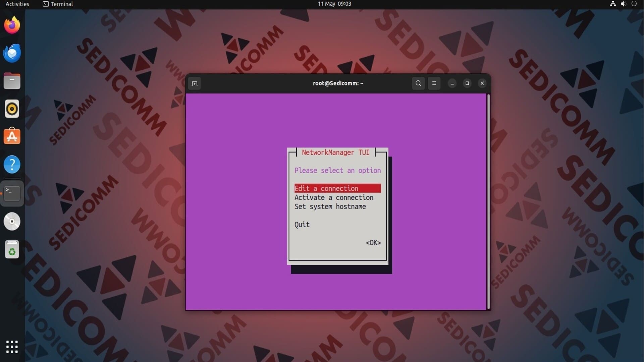Select Activate a connection option

(334, 197)
